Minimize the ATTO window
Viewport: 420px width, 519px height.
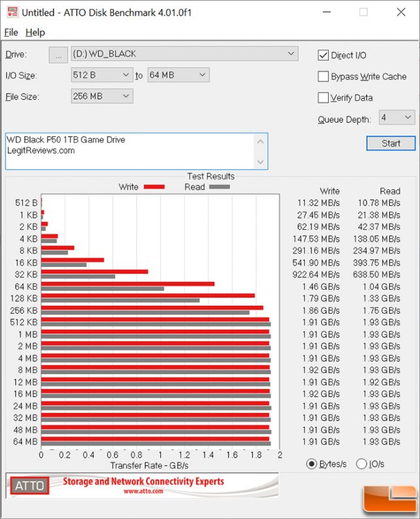pyautogui.click(x=327, y=12)
